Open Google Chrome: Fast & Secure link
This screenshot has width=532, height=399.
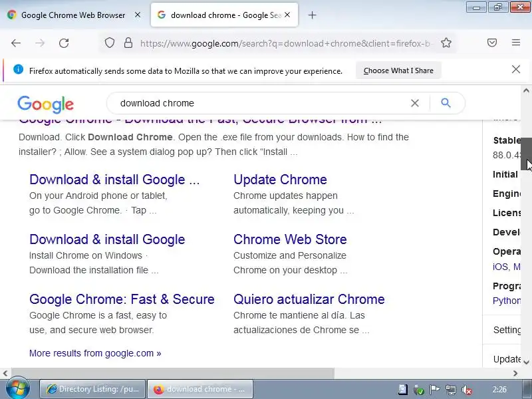pos(122,299)
